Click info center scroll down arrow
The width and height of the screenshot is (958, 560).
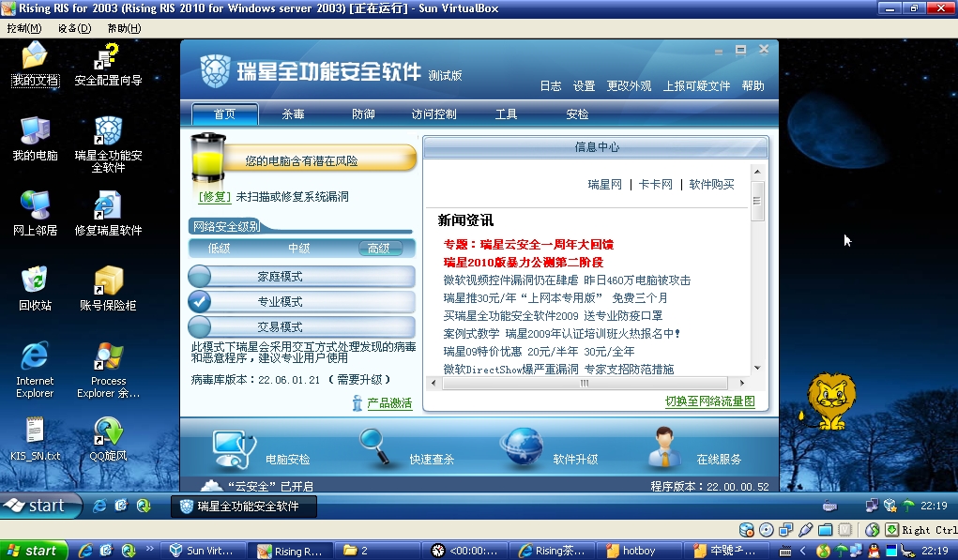click(757, 368)
